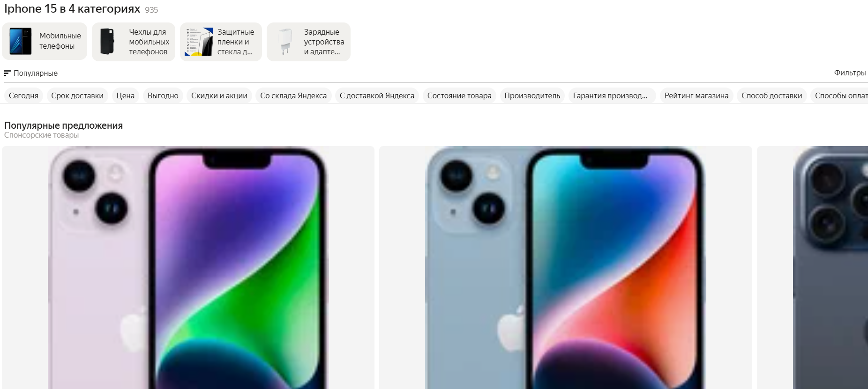Toggle the Выгодно filter chip
The width and height of the screenshot is (868, 389).
(163, 95)
